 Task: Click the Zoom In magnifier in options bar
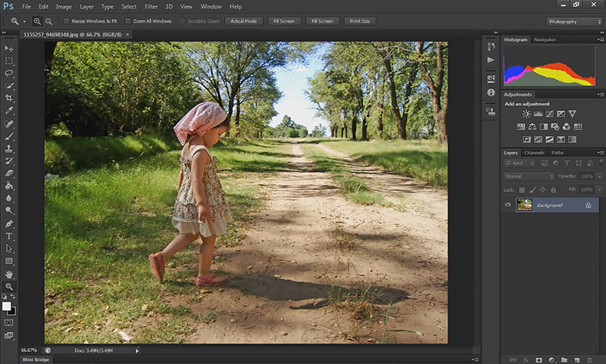point(37,21)
